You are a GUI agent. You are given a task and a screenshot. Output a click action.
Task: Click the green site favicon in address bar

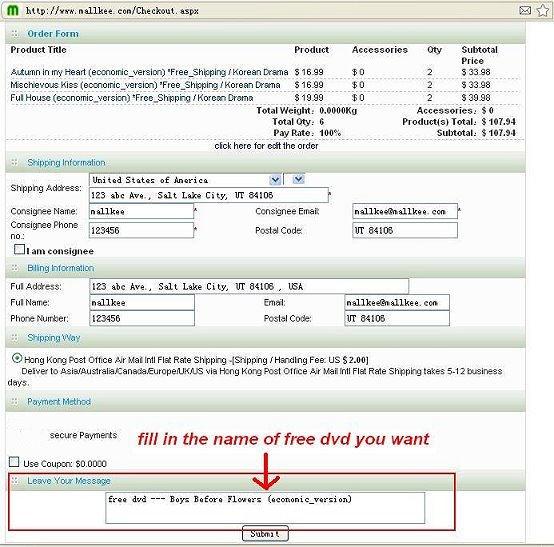click(13, 10)
